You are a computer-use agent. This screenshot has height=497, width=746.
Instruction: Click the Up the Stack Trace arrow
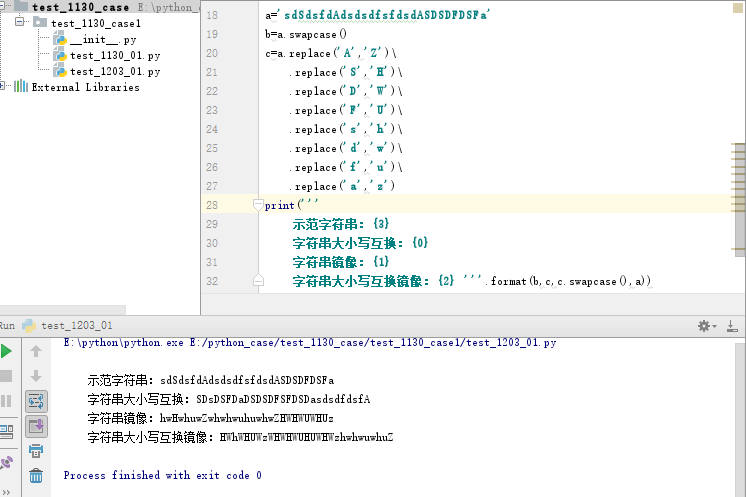click(36, 351)
